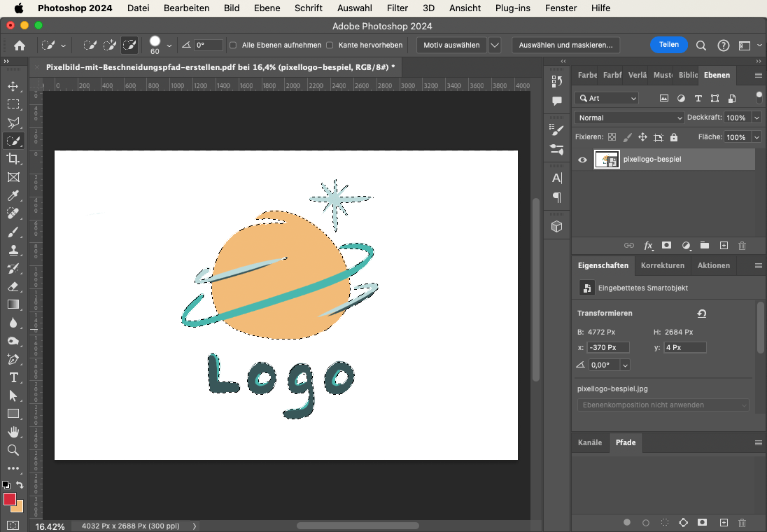Viewport: 767px width, 532px height.
Task: Switch to the Kanäle tab
Action: pos(589,442)
